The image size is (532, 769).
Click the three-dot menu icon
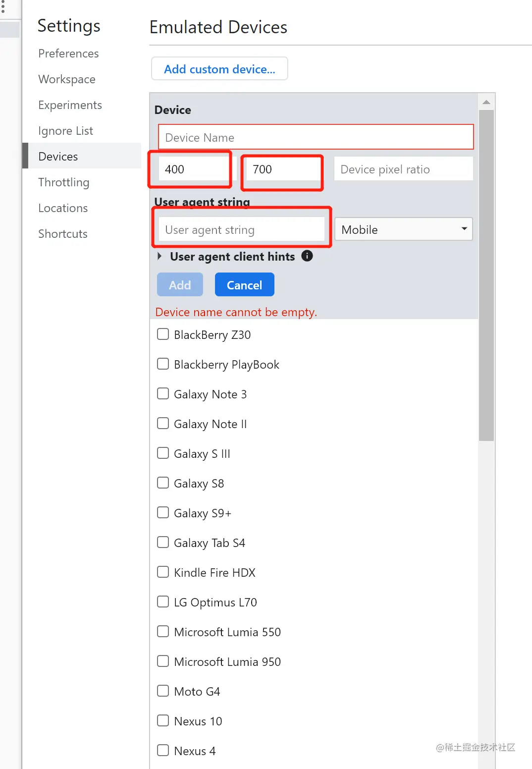tap(3, 7)
